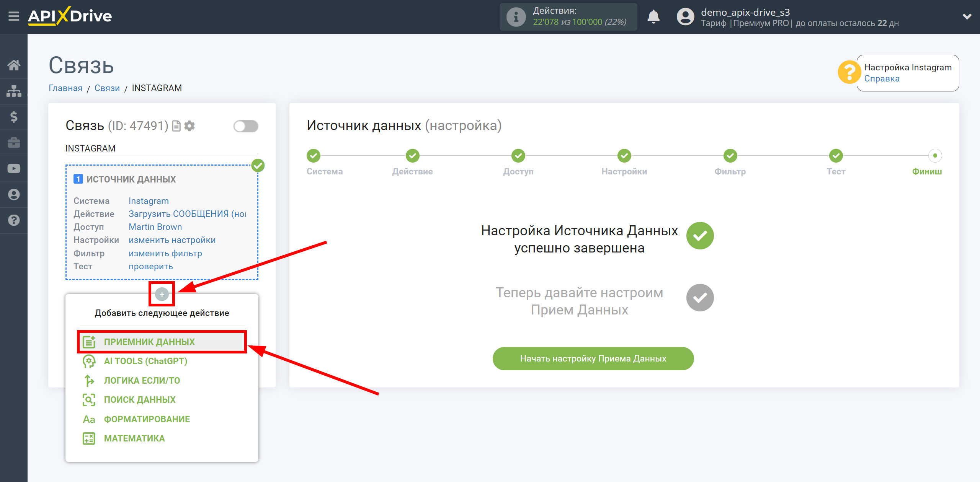Click the actions counter 22'078 из 100'000
This screenshot has height=482, width=980.
coord(580,22)
